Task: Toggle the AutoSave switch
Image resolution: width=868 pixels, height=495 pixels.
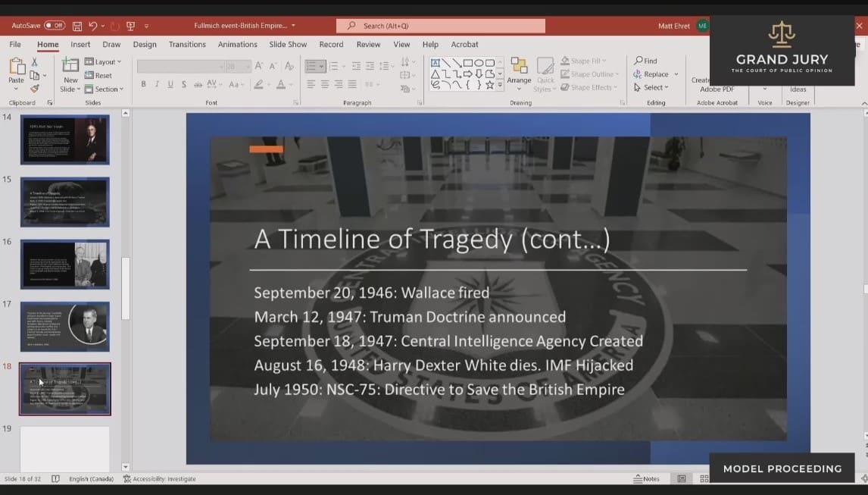Action: click(x=54, y=26)
